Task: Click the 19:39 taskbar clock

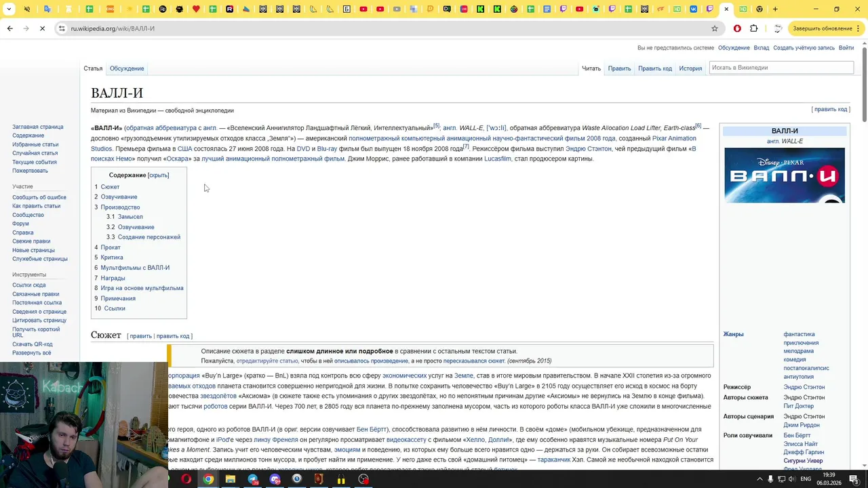Action: pos(829,479)
